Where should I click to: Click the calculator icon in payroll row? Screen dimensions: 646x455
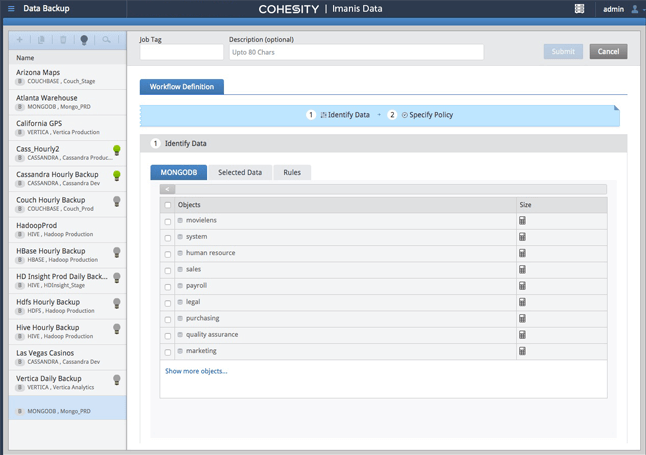click(522, 286)
